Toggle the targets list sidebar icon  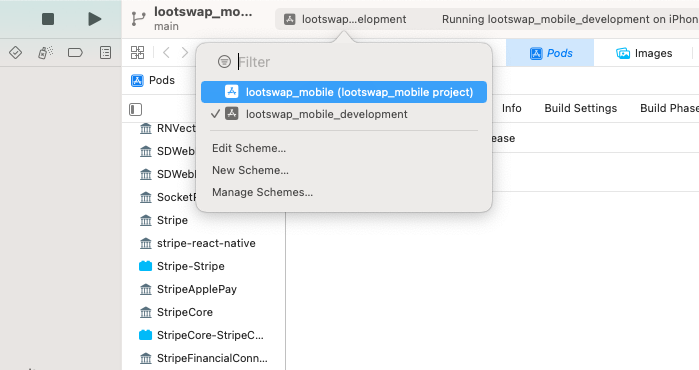[x=136, y=110]
